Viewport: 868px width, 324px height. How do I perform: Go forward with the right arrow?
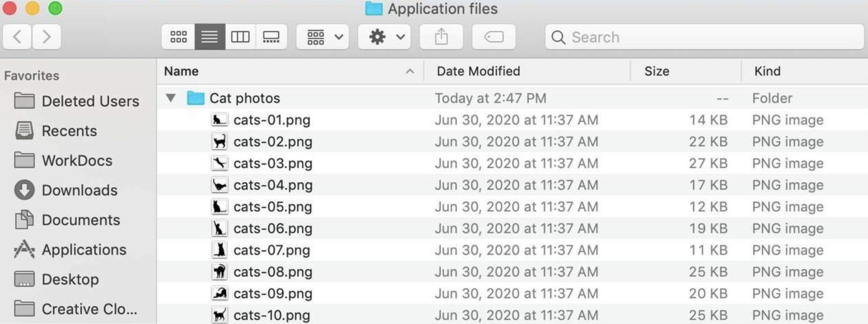pyautogui.click(x=47, y=37)
